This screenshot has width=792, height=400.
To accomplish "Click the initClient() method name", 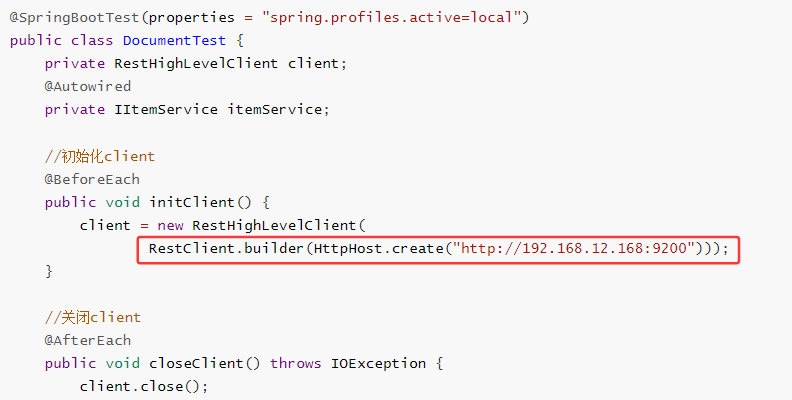I will [x=200, y=203].
